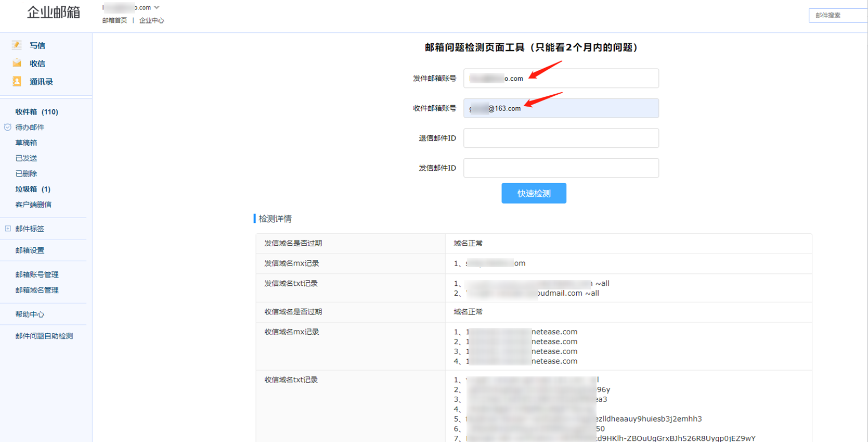
Task: Select the 发信域名mx记录 row label
Action: (292, 263)
